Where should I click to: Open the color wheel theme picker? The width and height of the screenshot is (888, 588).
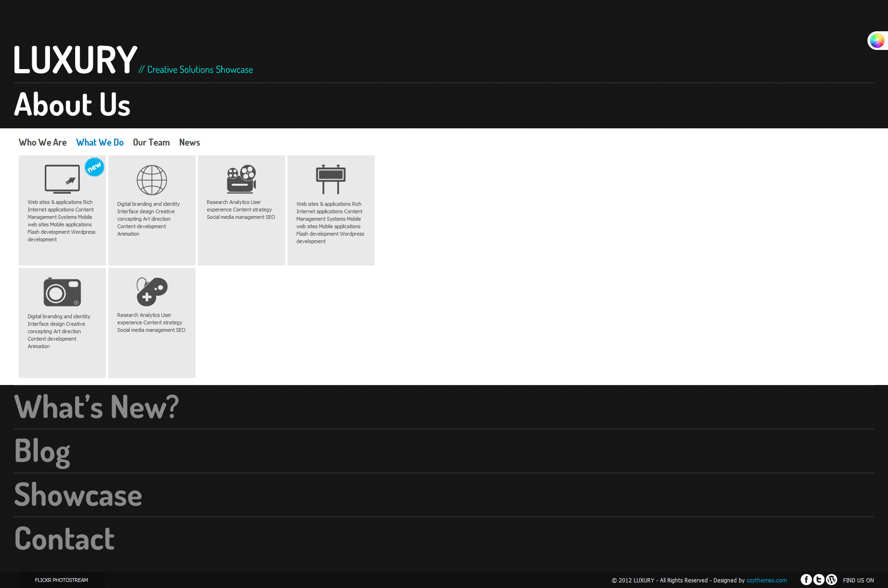877,41
